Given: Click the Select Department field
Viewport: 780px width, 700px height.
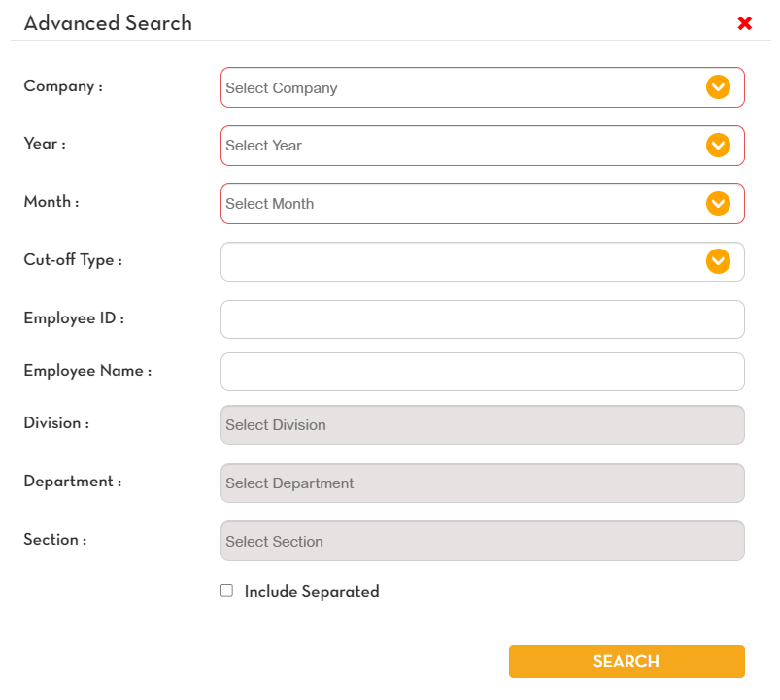Looking at the screenshot, I should pyautogui.click(x=482, y=483).
